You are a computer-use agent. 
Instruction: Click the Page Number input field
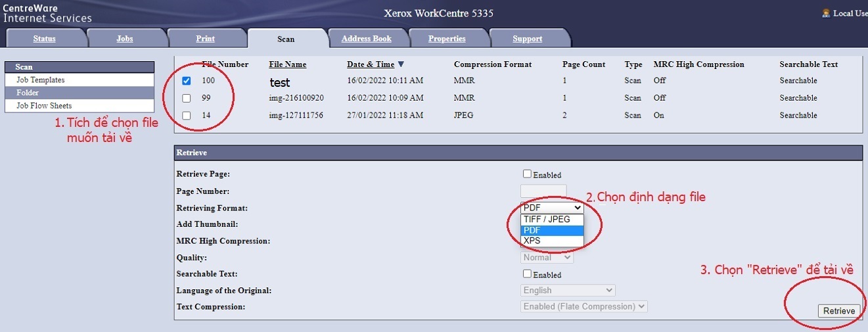pos(543,191)
